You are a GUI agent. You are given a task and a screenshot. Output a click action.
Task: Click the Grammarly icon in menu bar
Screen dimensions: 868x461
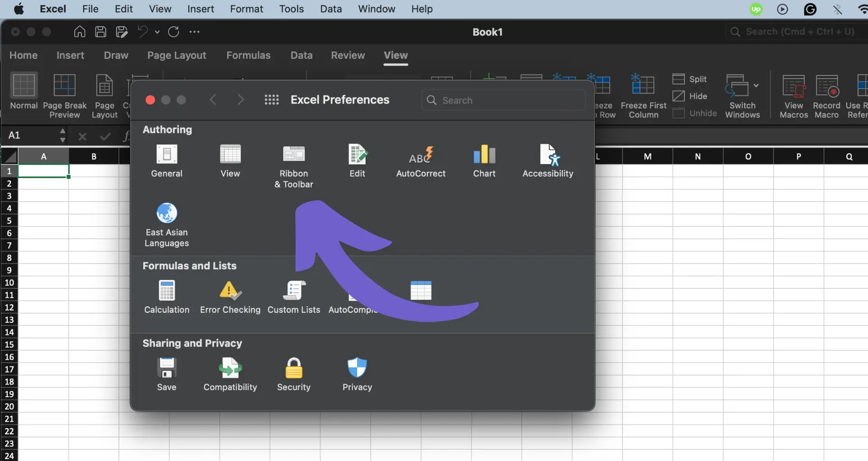click(x=810, y=9)
